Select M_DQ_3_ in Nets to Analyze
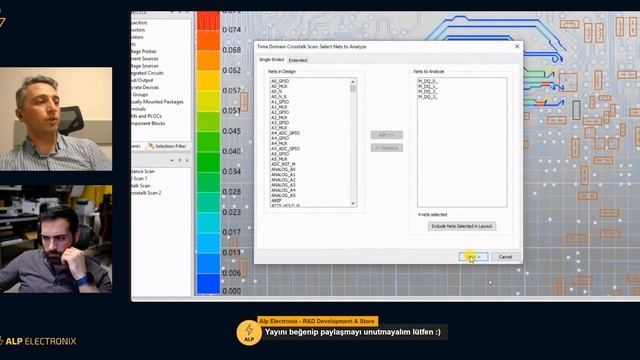The image size is (640, 360). pyautogui.click(x=428, y=97)
